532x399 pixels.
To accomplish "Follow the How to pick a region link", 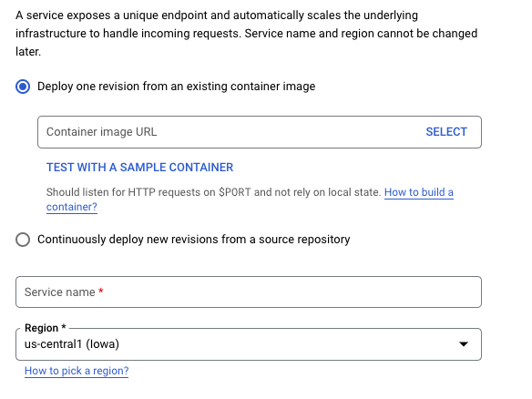I will pos(77,371).
